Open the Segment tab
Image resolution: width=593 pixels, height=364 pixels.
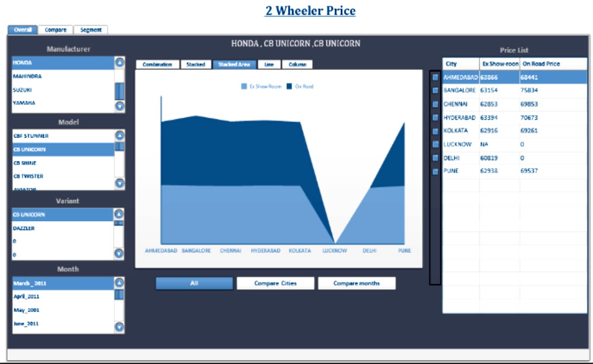(91, 30)
